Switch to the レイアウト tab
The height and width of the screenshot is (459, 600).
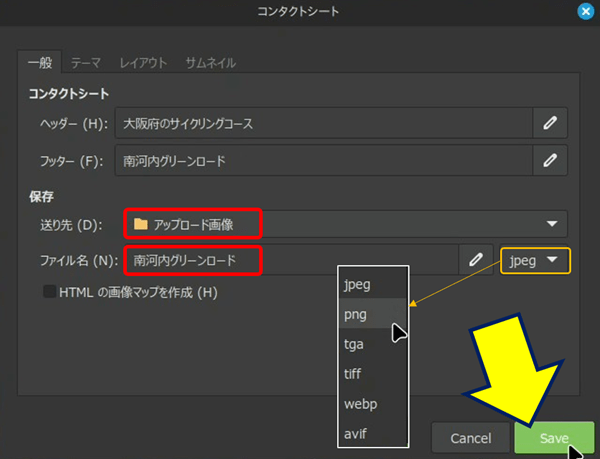[143, 63]
